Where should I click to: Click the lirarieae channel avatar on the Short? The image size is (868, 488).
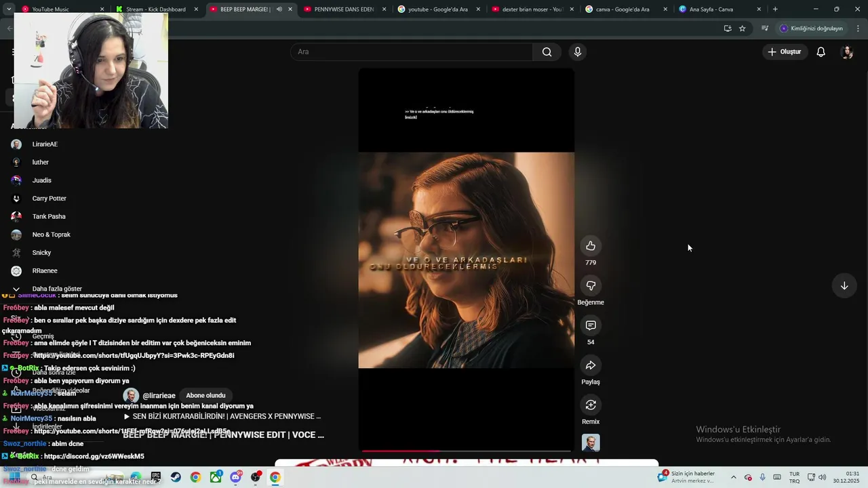pos(131,396)
